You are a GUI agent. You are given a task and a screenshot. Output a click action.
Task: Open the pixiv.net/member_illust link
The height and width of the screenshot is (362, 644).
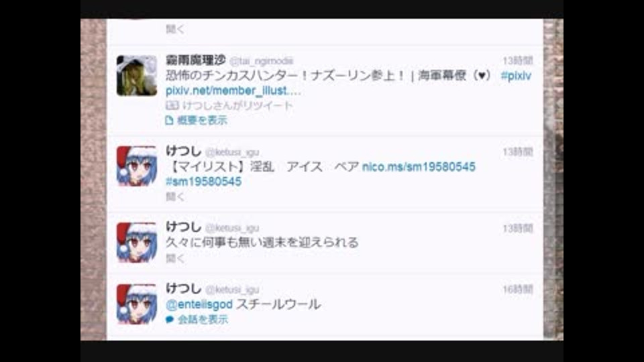coord(233,90)
